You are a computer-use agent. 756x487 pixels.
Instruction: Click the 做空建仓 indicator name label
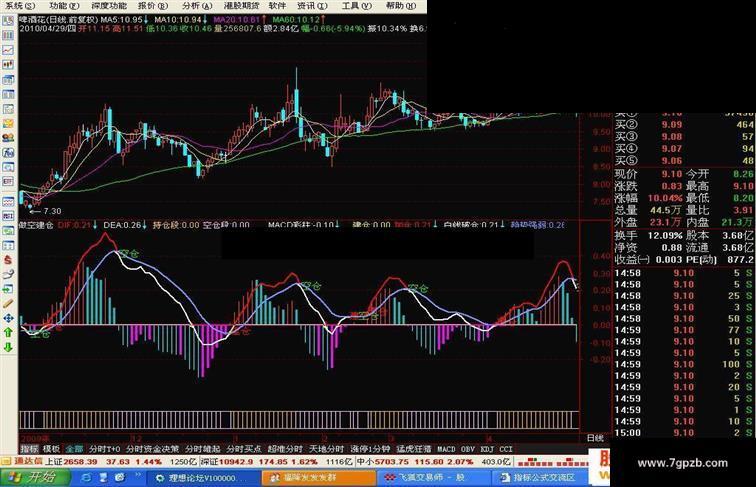click(36, 225)
